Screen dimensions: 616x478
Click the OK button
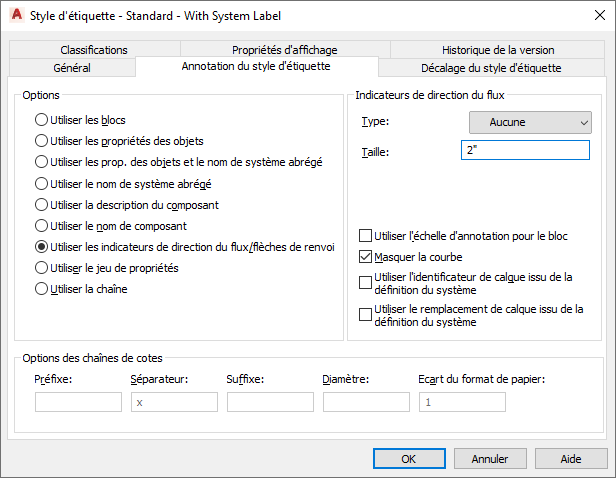408,459
